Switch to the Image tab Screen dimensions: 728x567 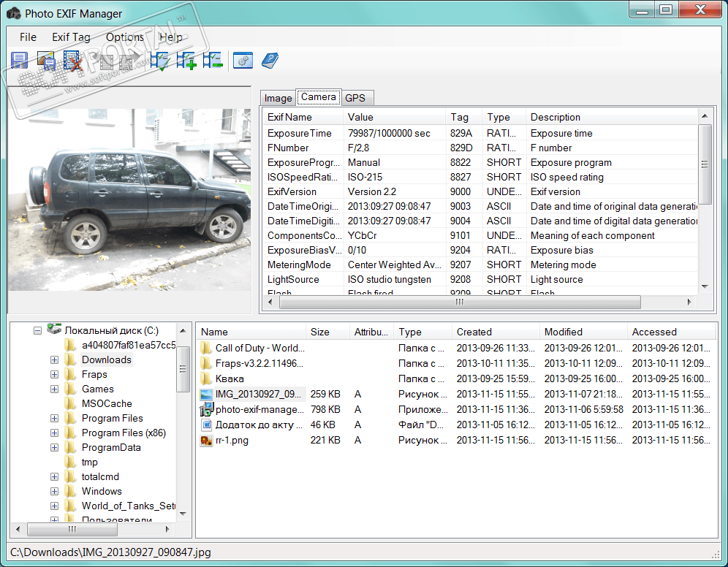point(278,98)
